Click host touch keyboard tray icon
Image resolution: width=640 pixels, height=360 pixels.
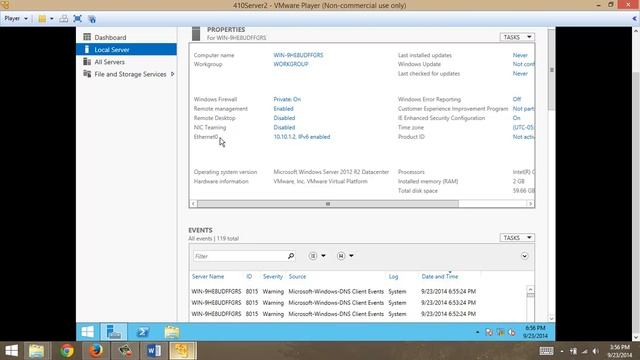click(x=546, y=351)
